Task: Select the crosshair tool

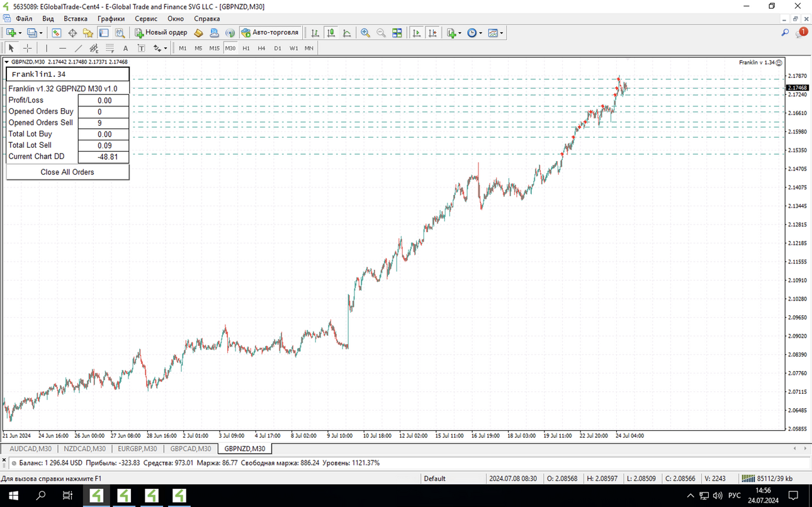Action: click(28, 48)
